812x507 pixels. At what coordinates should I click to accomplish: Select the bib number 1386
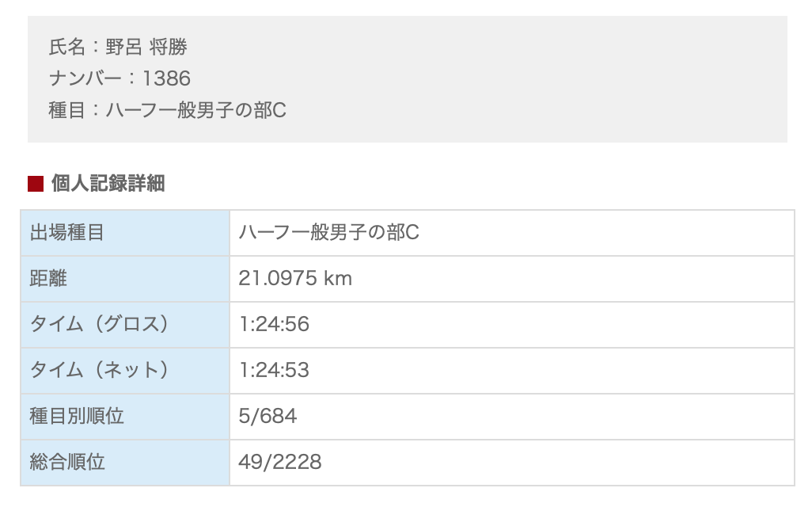click(166, 78)
